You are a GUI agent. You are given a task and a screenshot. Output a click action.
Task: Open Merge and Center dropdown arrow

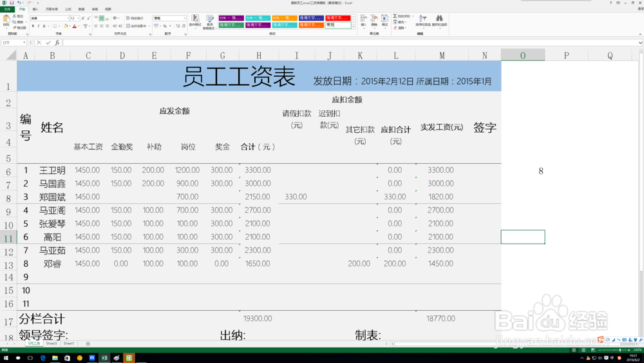(149, 26)
